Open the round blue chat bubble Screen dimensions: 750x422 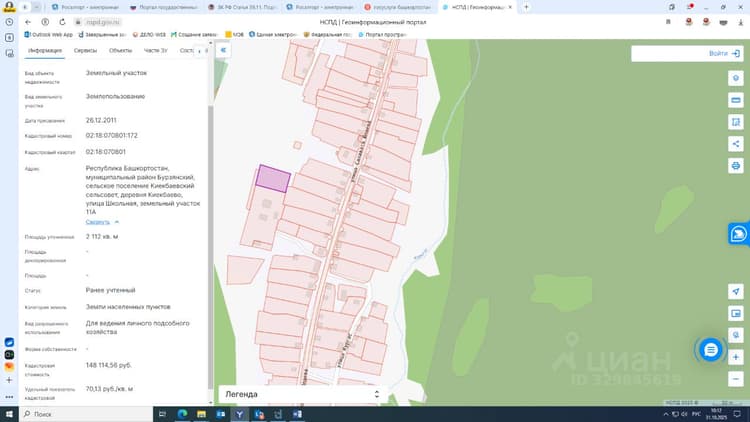711,350
